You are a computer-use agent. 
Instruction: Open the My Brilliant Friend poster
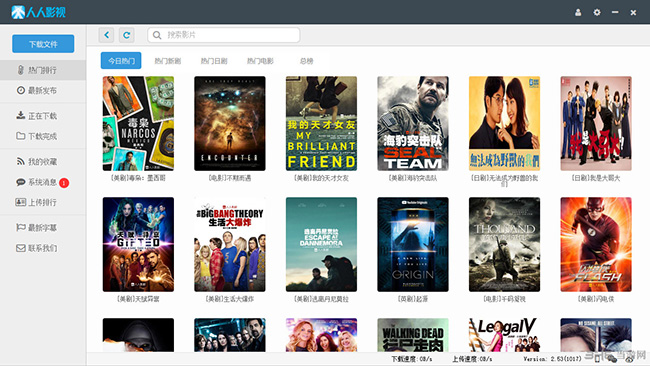[x=321, y=123]
